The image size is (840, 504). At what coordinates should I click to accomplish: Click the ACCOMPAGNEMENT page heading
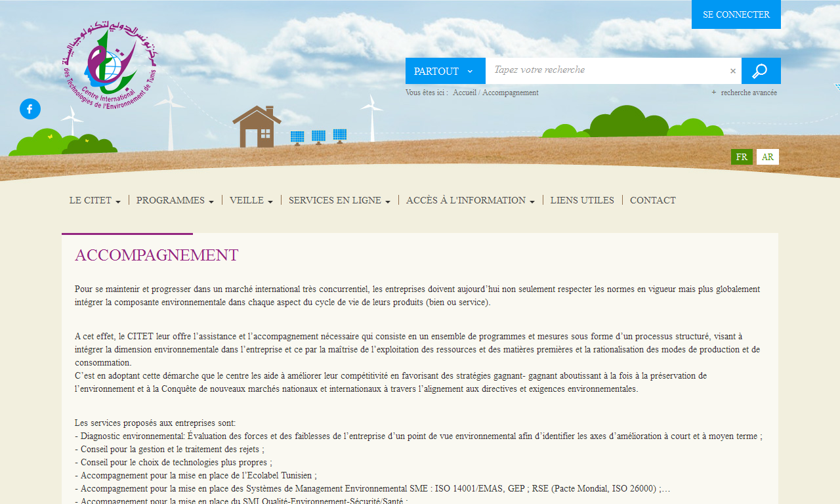156,255
